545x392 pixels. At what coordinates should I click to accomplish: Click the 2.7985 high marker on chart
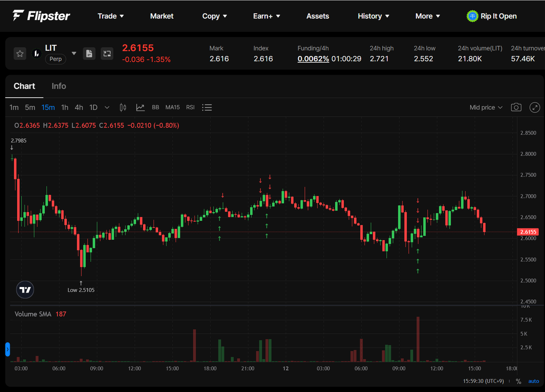click(x=19, y=140)
